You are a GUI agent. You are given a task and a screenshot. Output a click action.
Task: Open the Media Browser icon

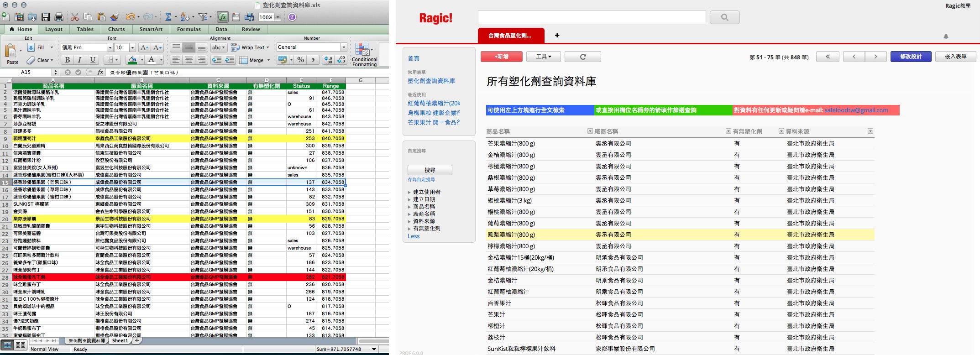(x=249, y=17)
